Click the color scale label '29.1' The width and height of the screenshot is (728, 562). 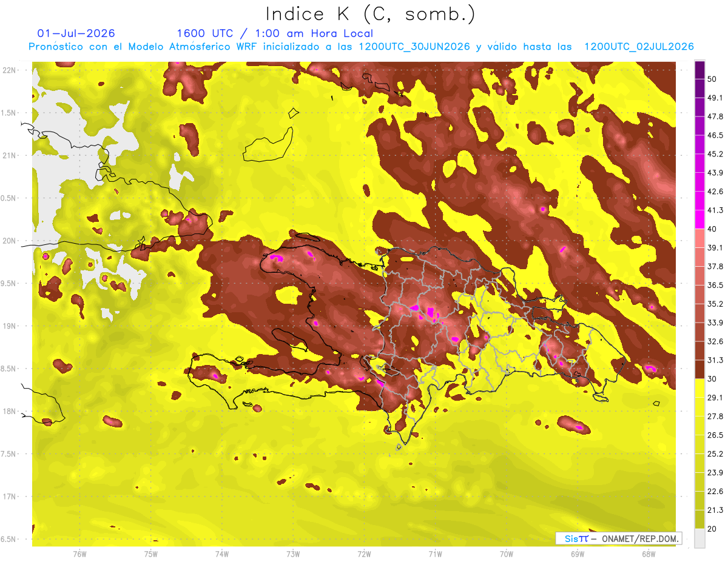click(715, 398)
